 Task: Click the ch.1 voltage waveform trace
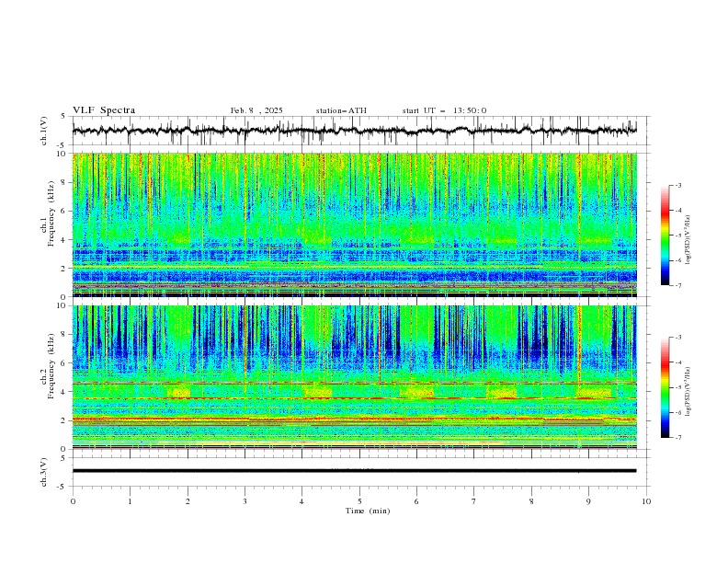355,131
